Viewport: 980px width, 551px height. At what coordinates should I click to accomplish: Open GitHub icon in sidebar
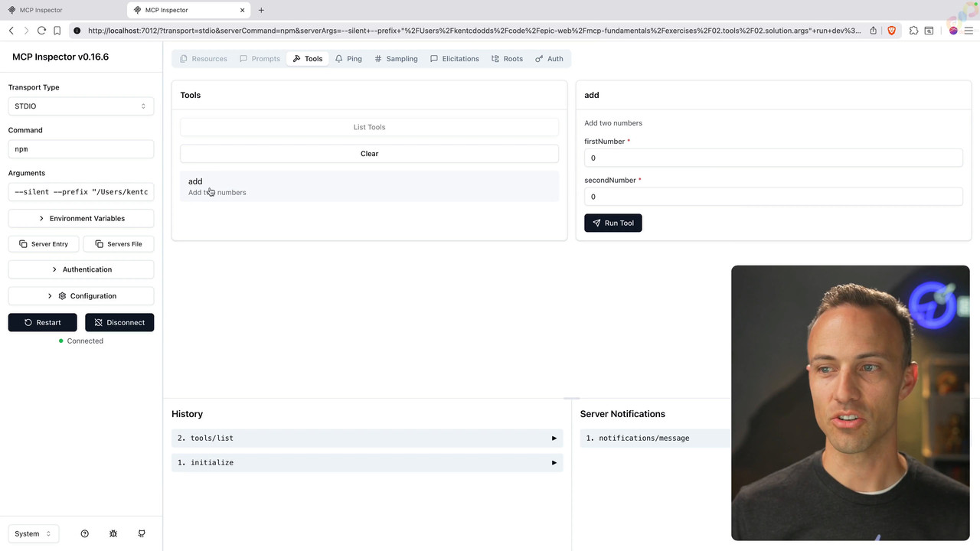click(x=142, y=533)
